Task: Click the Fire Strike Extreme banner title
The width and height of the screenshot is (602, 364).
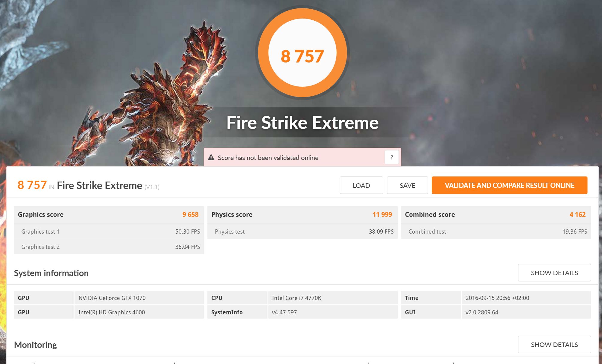Action: tap(302, 123)
